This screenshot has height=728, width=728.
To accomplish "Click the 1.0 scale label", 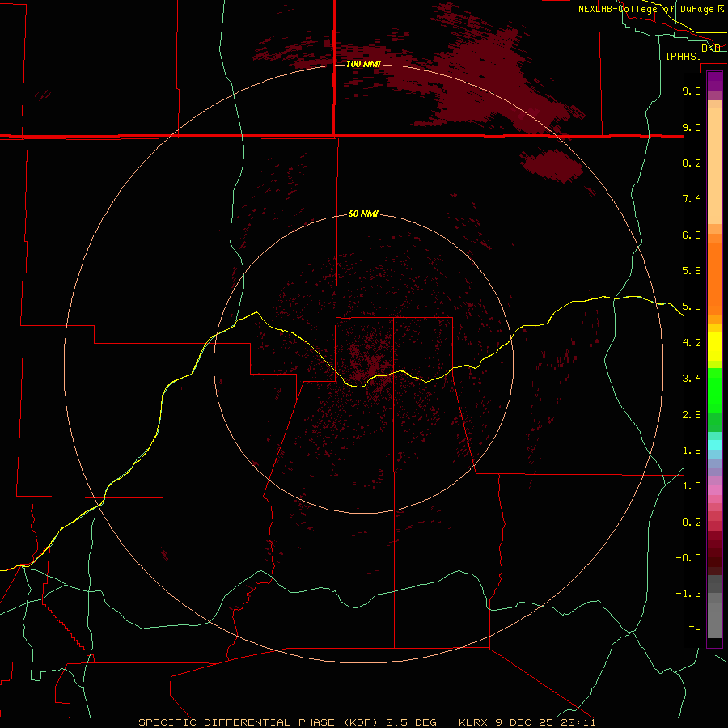I will pos(692,486).
